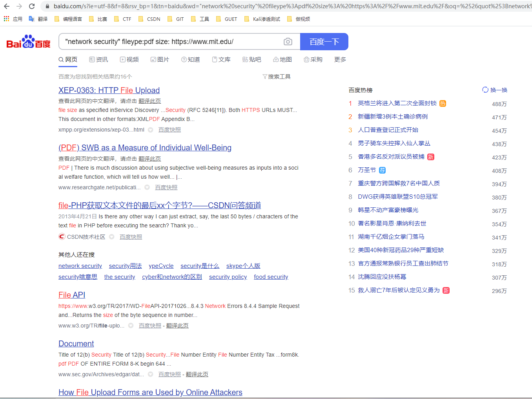This screenshot has height=399, width=532.
Task: Click the camera icon for image search
Action: click(288, 41)
